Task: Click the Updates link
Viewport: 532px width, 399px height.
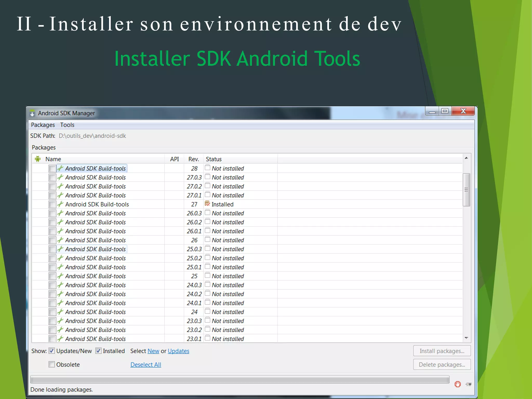Action: click(x=178, y=351)
